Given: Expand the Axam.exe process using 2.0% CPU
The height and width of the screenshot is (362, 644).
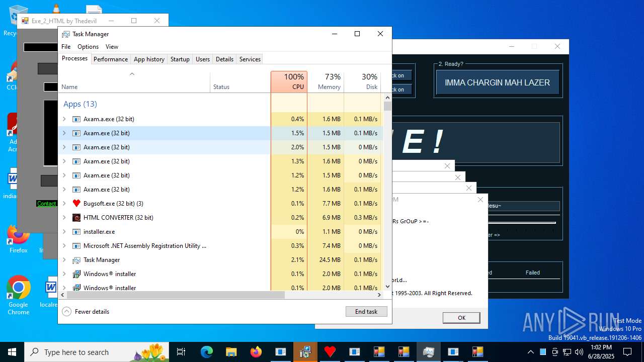Looking at the screenshot, I should [x=64, y=147].
